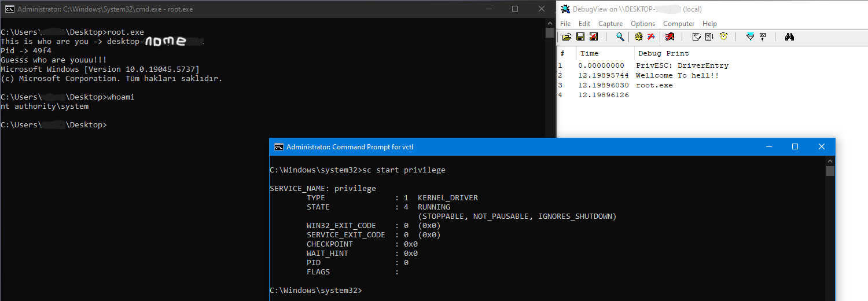This screenshot has height=301, width=868.
Task: Click the cmd.exe root.exe window title icon
Action: coord(10,9)
